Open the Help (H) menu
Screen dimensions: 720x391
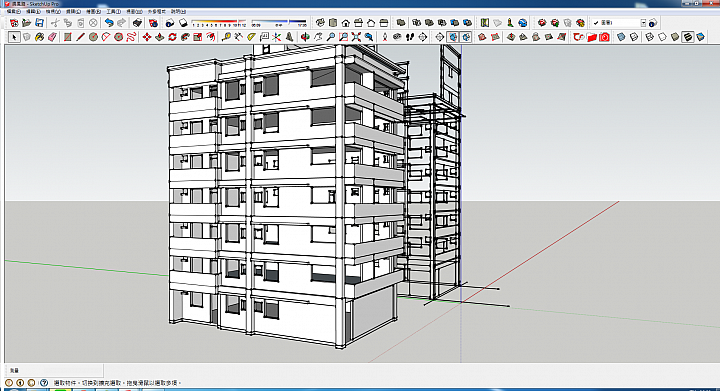(x=178, y=11)
